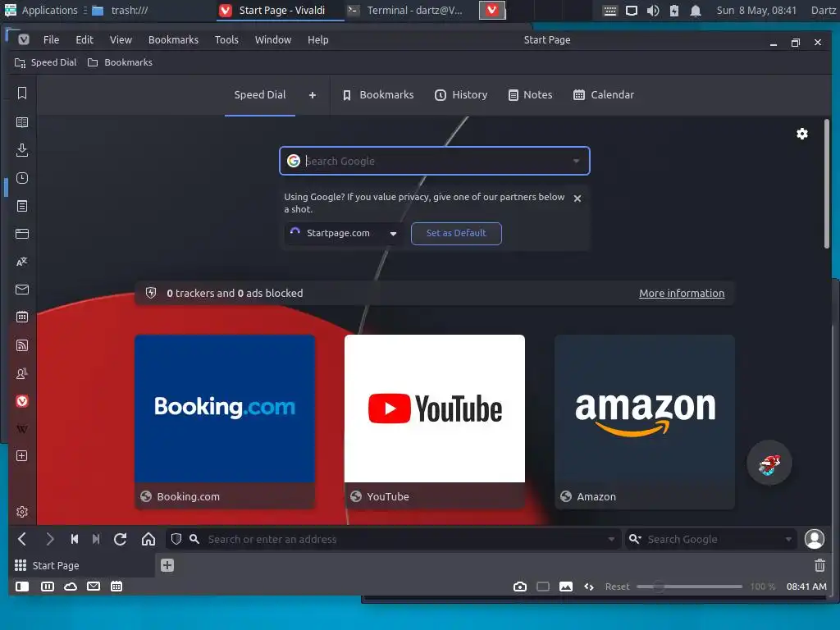Open the Notes panel icon in sidebar
This screenshot has width=840, height=630.
(x=22, y=206)
